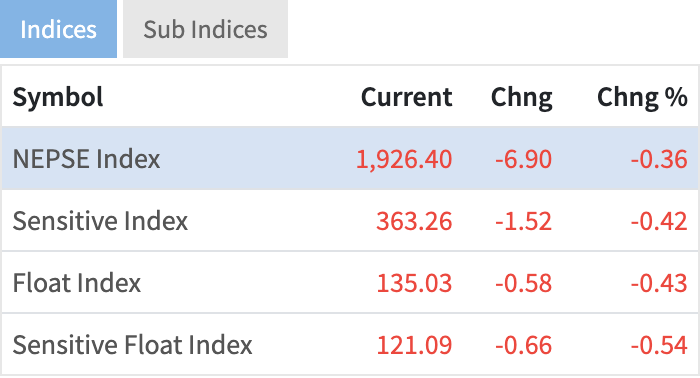Click Sensitive Index percent change -0.42

(x=659, y=221)
